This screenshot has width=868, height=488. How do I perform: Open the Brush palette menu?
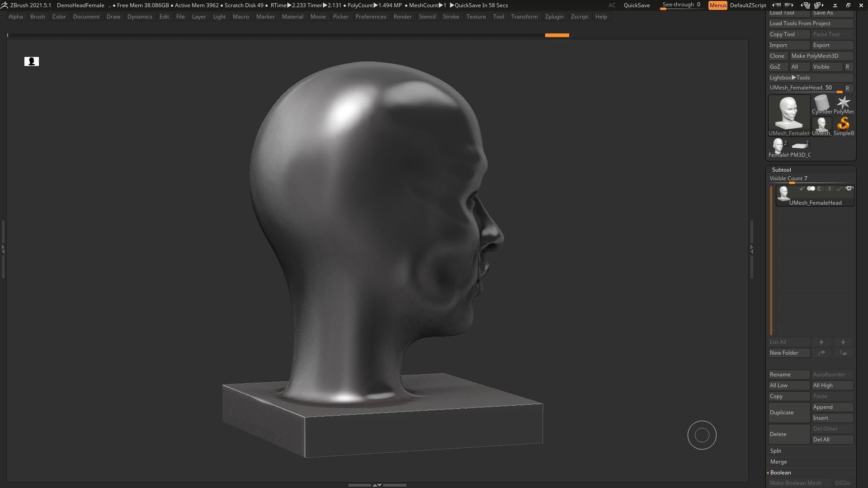(38, 16)
